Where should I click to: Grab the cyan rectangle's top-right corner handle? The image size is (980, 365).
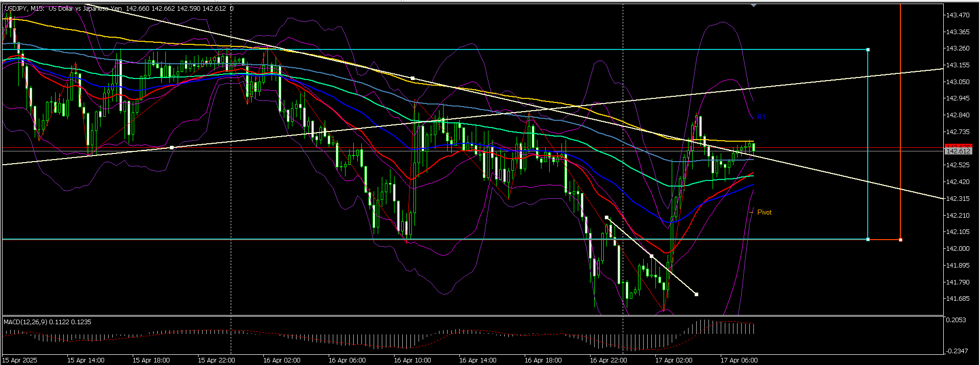pos(868,49)
